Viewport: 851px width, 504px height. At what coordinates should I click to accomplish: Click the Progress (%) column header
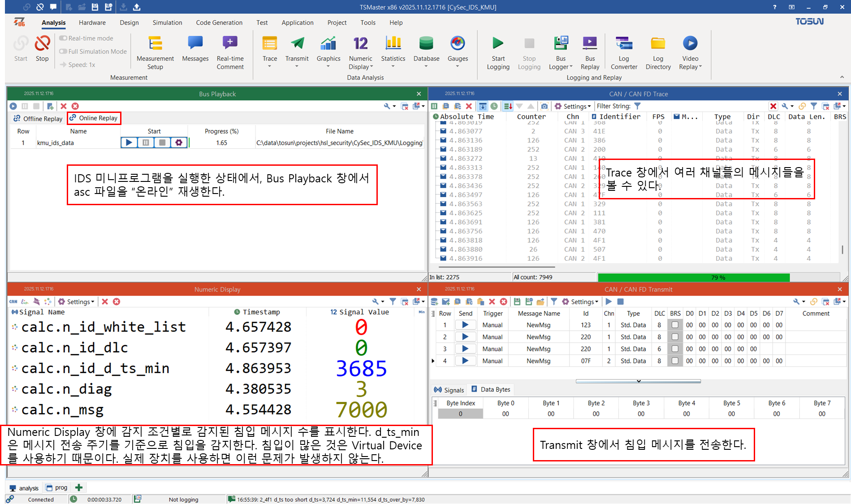pos(221,131)
